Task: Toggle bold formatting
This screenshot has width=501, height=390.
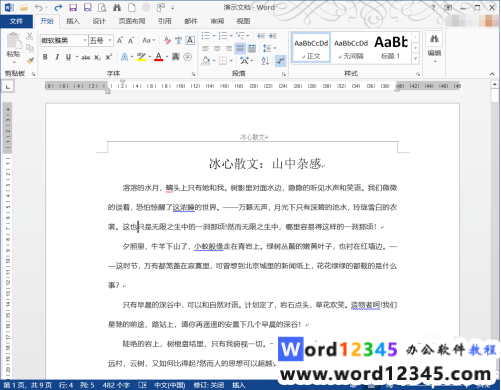Action: (x=45, y=57)
